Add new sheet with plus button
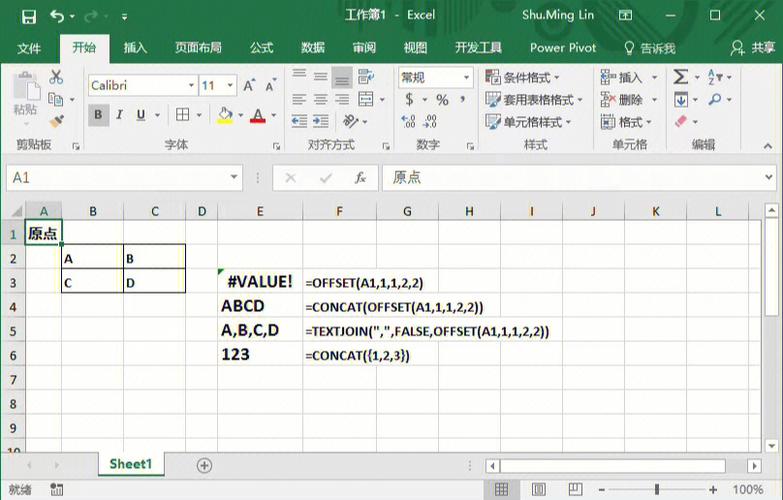 coord(204,466)
